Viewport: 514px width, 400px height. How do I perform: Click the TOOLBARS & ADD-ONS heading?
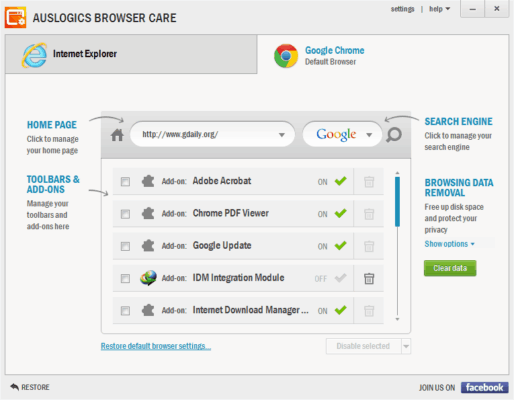click(53, 184)
